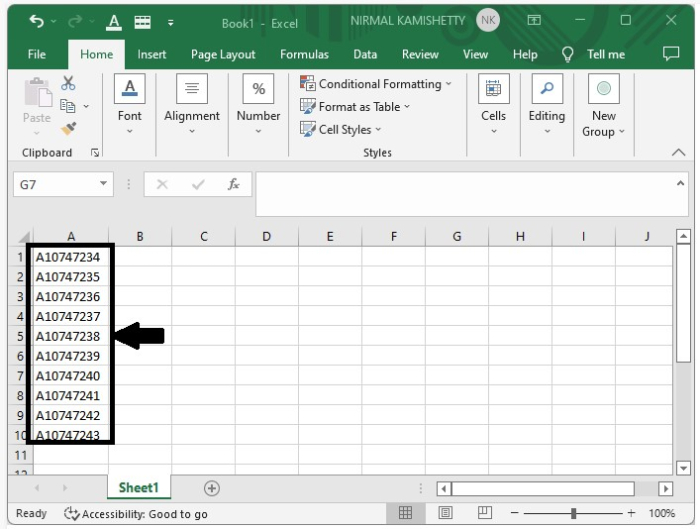This screenshot has height=529, width=700.
Task: Select column G header
Action: [x=457, y=237]
